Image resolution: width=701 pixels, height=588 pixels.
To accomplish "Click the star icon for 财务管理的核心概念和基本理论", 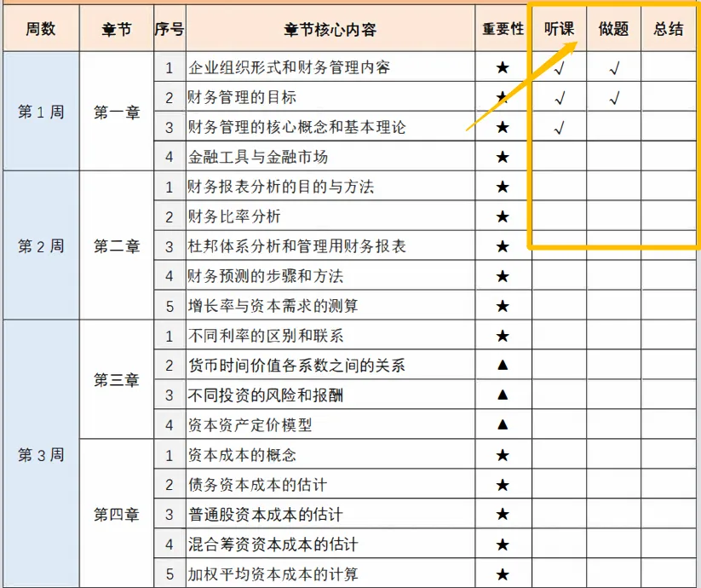I will click(x=503, y=127).
